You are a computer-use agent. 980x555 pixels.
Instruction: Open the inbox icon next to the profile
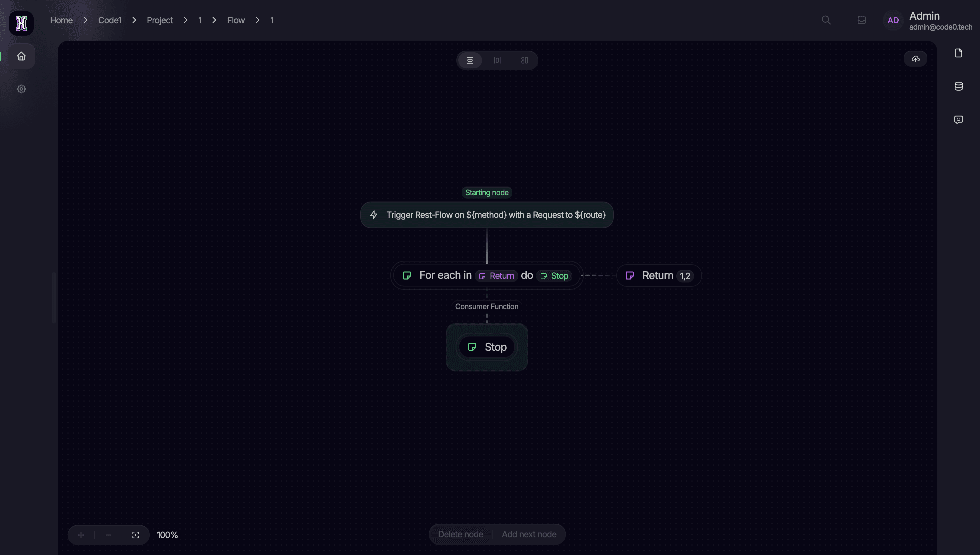point(861,20)
